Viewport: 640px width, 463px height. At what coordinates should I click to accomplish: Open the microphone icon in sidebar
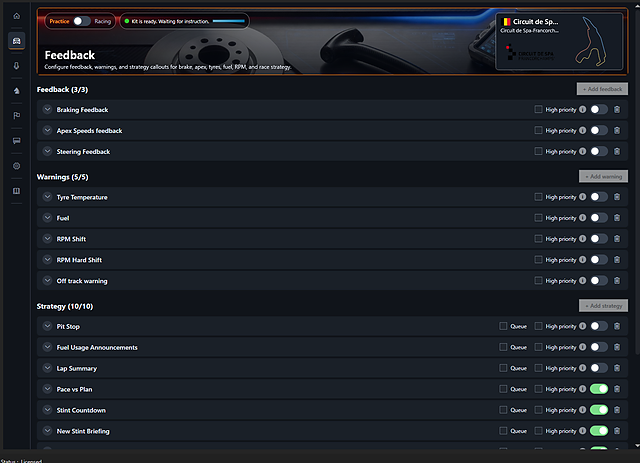pyautogui.click(x=17, y=66)
